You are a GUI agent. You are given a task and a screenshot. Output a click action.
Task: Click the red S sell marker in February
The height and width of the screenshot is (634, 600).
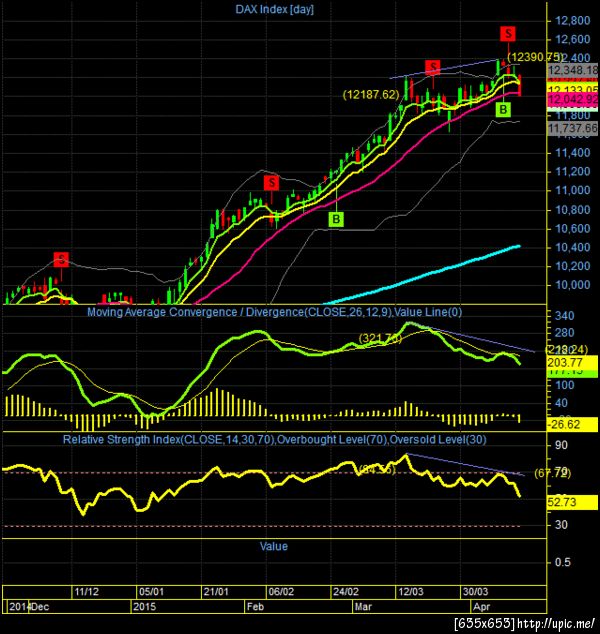click(x=271, y=183)
